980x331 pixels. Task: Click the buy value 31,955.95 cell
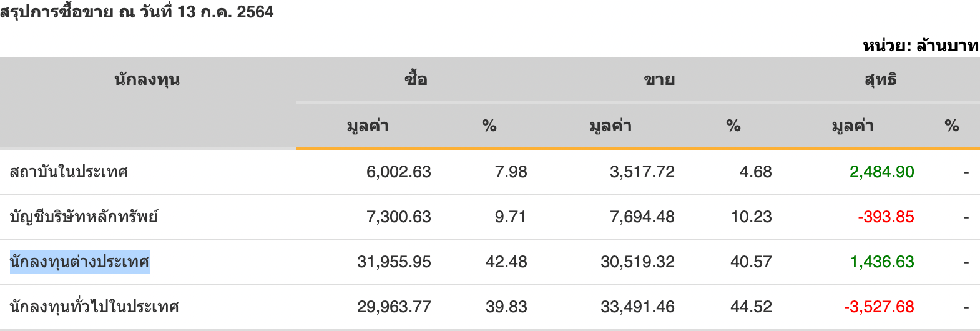pos(394,262)
